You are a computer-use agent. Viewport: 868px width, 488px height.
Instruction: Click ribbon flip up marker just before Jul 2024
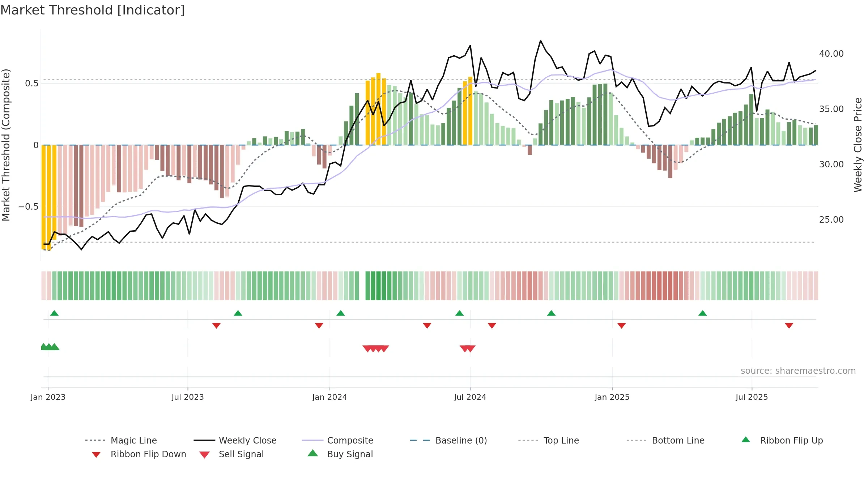coord(459,313)
